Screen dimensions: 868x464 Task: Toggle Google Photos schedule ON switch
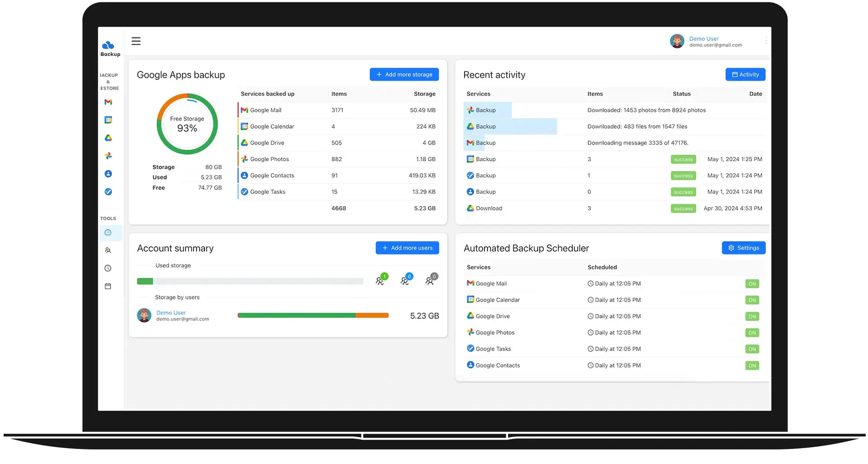[752, 333]
